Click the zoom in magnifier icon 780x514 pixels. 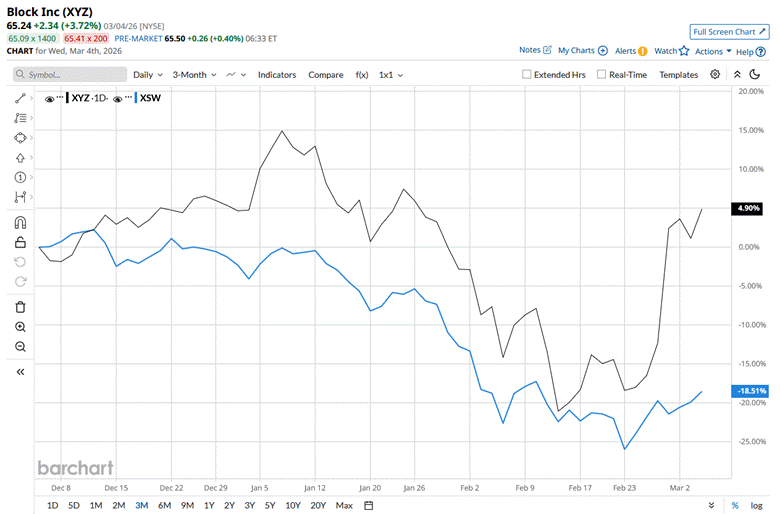(21, 327)
